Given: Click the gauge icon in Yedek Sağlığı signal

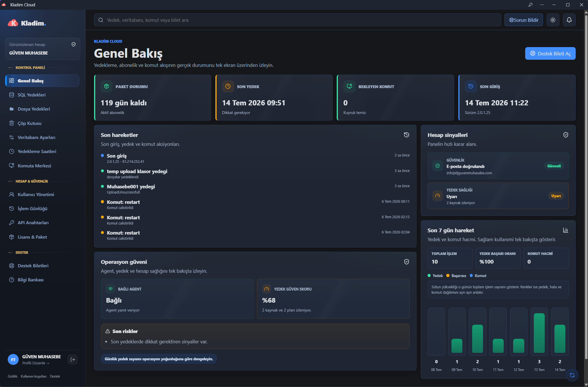Looking at the screenshot, I should pos(437,196).
